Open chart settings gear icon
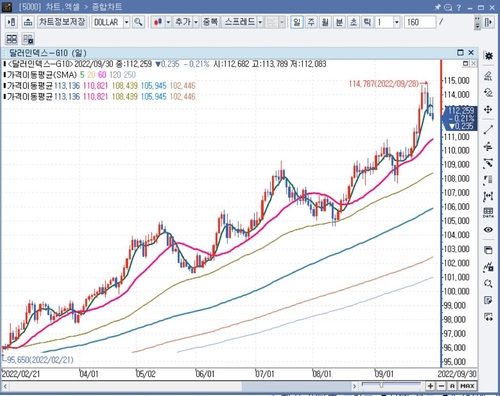500x396 pixels. pos(488,56)
